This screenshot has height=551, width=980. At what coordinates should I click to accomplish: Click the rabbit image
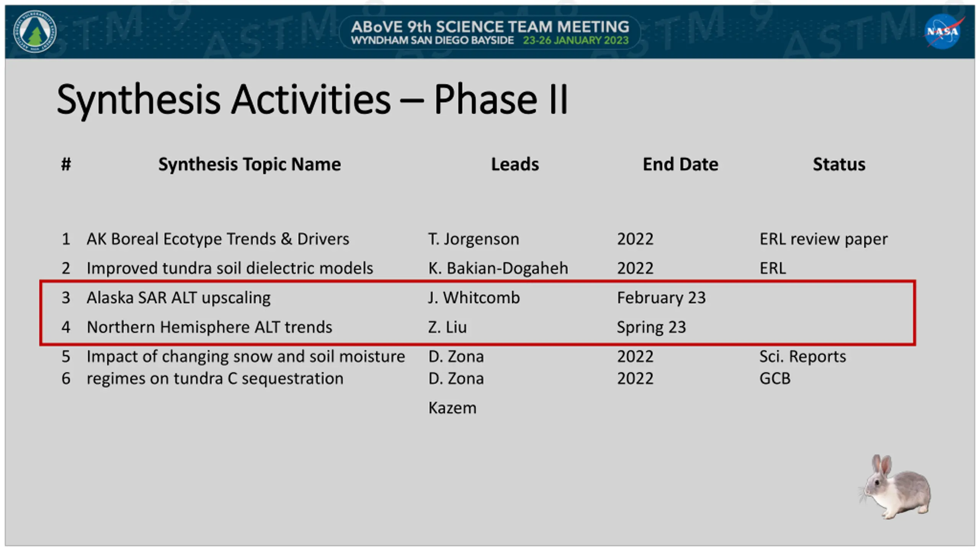(895, 486)
